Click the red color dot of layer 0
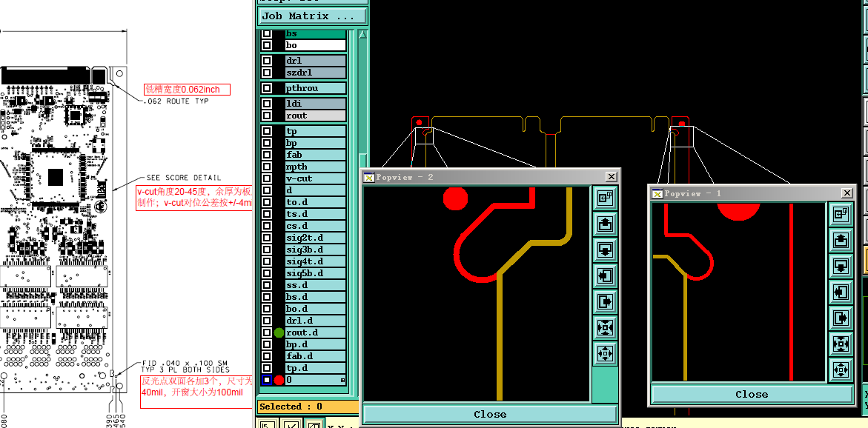 [279, 380]
